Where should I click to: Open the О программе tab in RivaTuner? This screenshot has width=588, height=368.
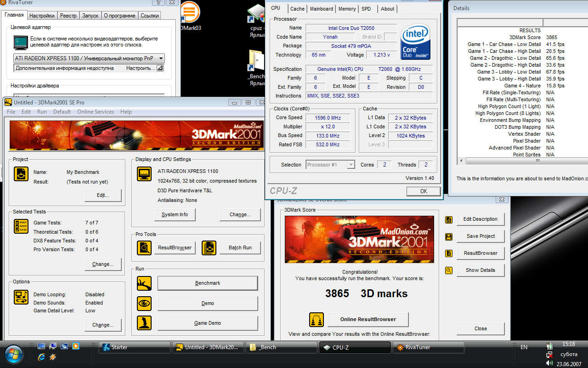point(119,16)
